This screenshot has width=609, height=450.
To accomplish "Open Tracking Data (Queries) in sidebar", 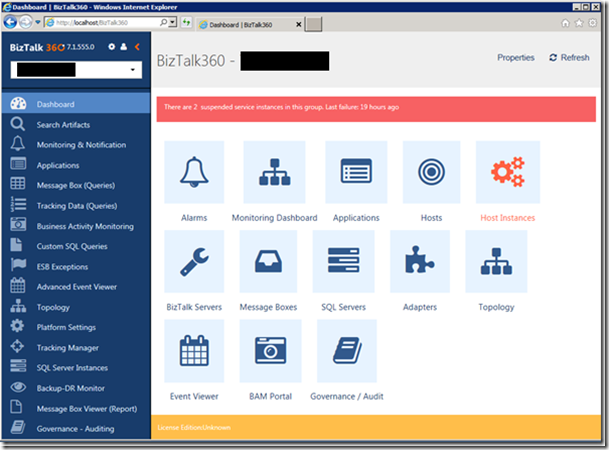I will [x=76, y=206].
